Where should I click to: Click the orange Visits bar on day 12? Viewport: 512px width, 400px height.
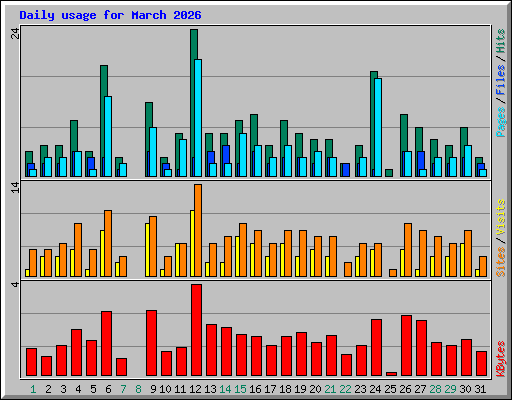coord(198,230)
